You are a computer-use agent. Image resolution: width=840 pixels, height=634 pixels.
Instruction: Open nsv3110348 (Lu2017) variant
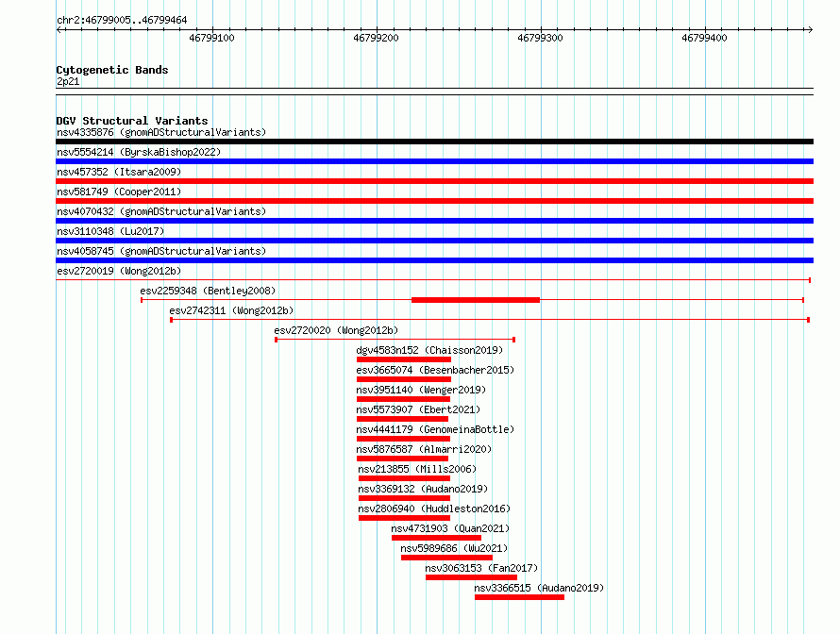[x=110, y=231]
